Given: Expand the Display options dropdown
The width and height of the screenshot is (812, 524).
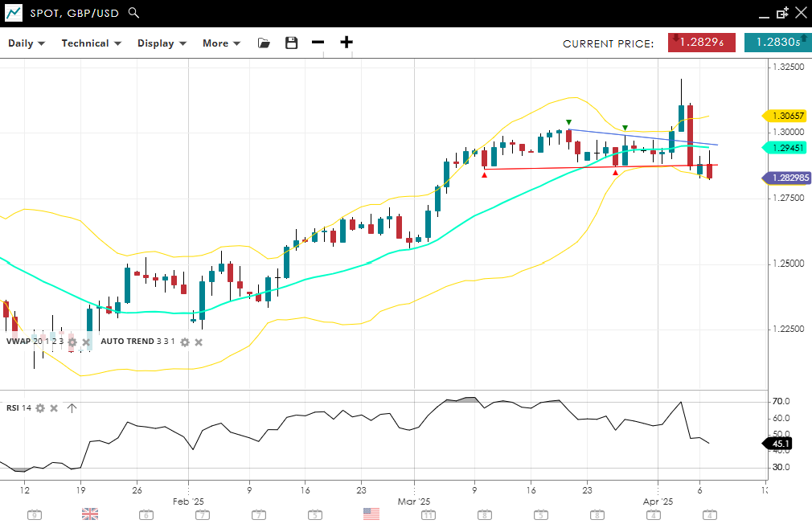Looking at the screenshot, I should [x=162, y=43].
